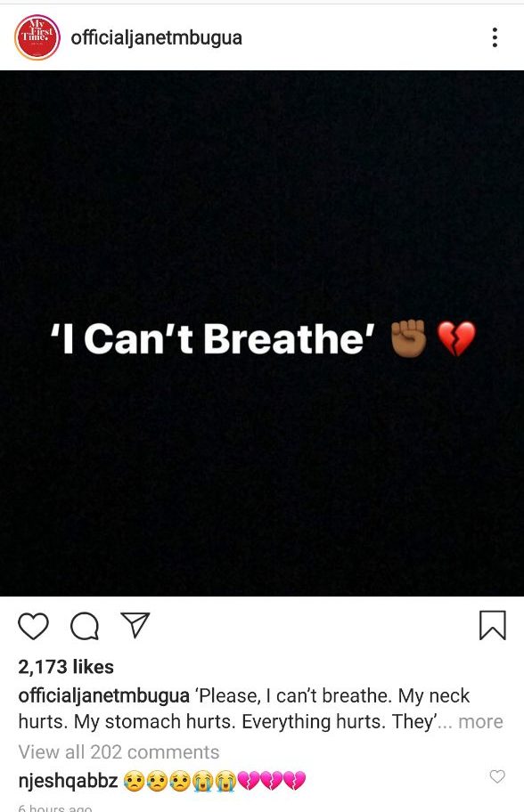Expand the caption by clicking 'more'
This screenshot has width=524, height=812.
click(x=480, y=721)
